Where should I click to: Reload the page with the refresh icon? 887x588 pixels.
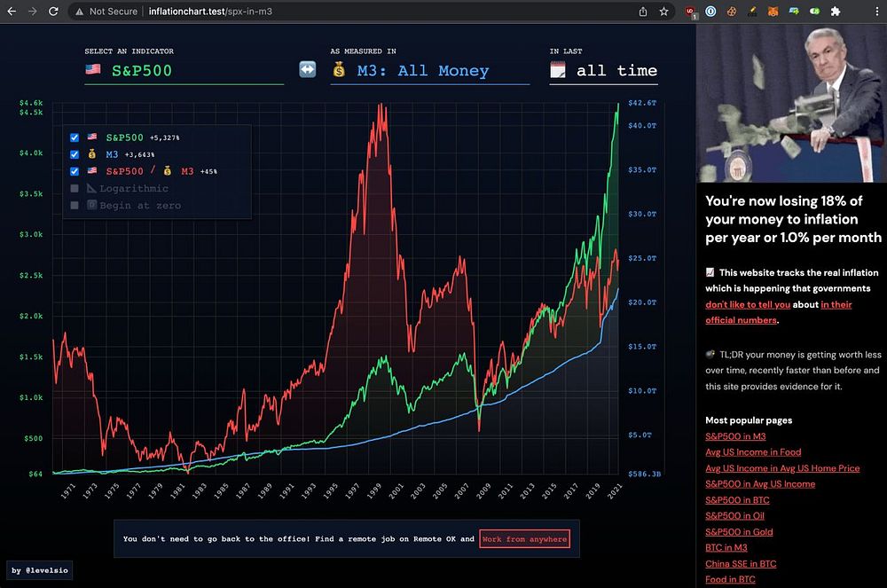53,12
